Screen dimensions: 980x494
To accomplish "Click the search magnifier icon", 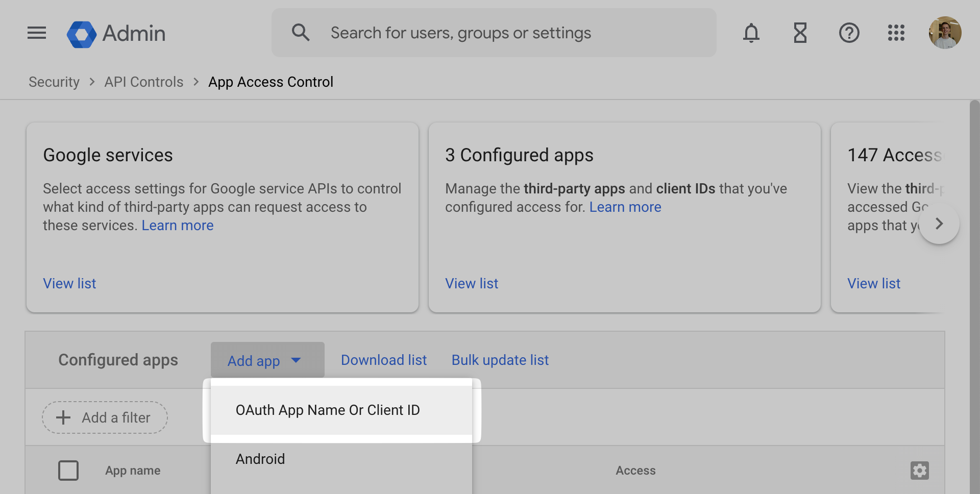I will pos(301,33).
